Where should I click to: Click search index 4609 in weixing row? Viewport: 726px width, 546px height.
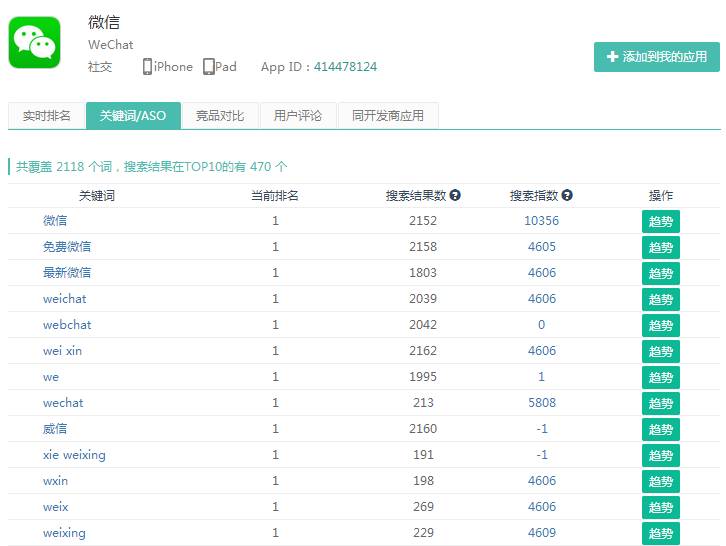pos(542,533)
